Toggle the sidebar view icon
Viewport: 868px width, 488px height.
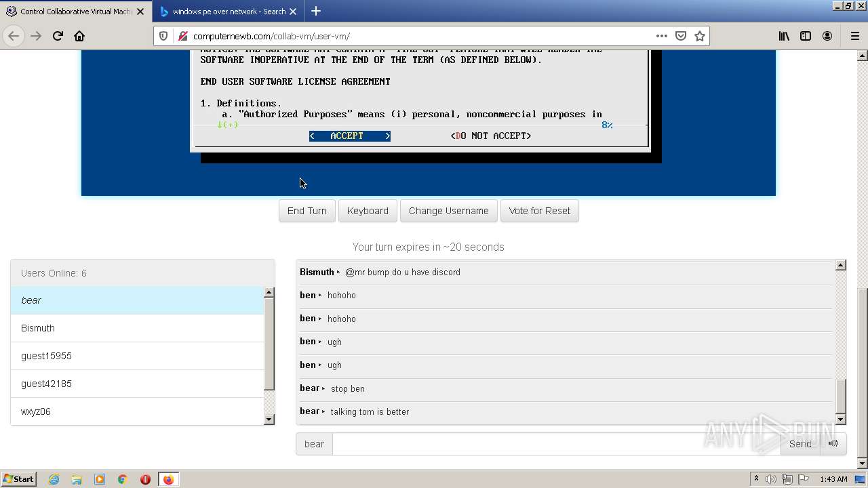[806, 36]
